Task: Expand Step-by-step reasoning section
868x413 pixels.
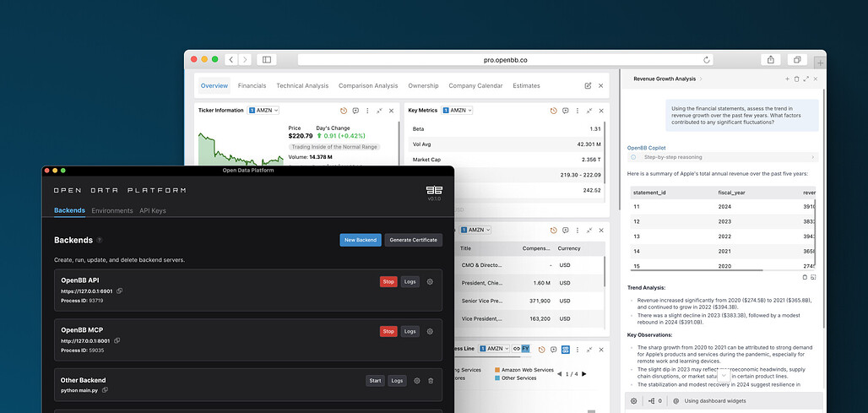Action: 723,157
